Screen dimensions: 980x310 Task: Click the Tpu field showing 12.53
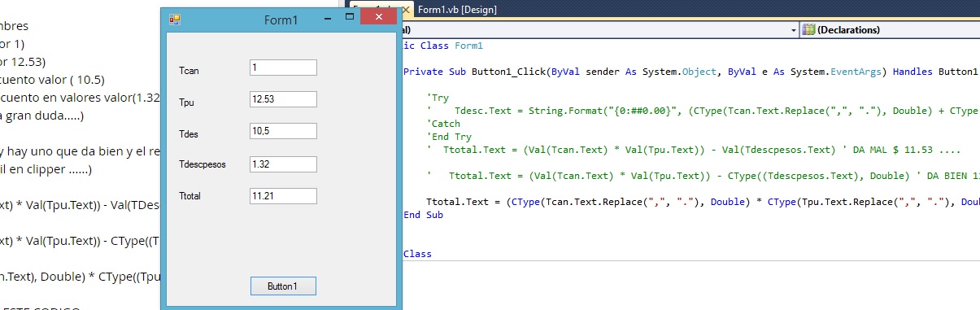pos(283,99)
